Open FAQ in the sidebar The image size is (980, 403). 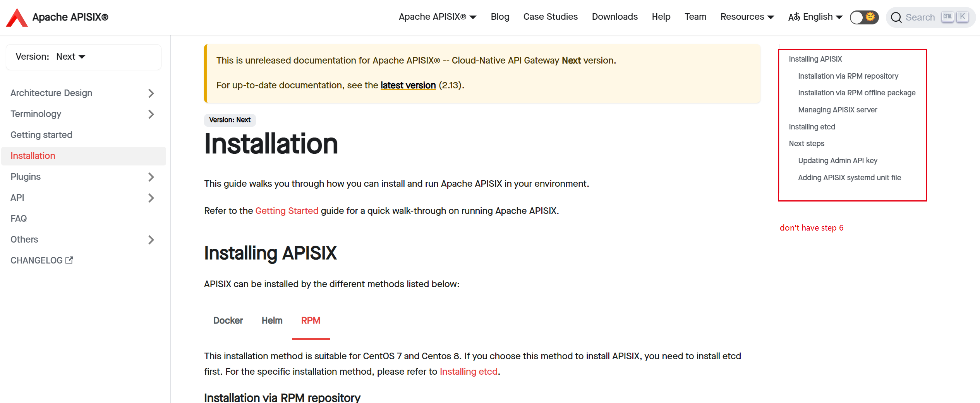19,219
